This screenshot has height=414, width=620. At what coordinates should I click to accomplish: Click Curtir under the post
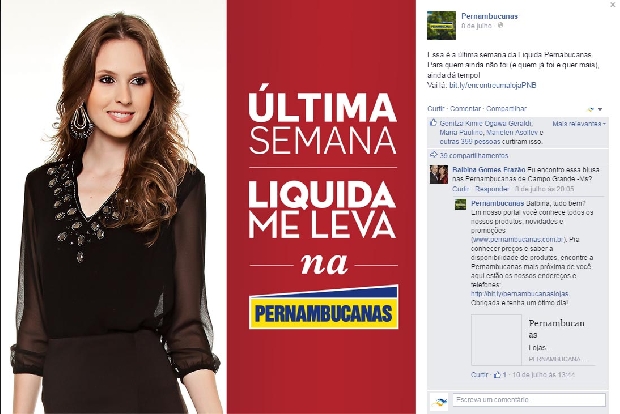pos(436,108)
